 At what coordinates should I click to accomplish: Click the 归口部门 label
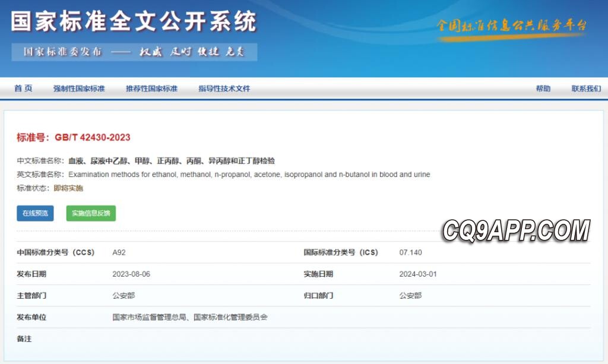pyautogui.click(x=318, y=295)
